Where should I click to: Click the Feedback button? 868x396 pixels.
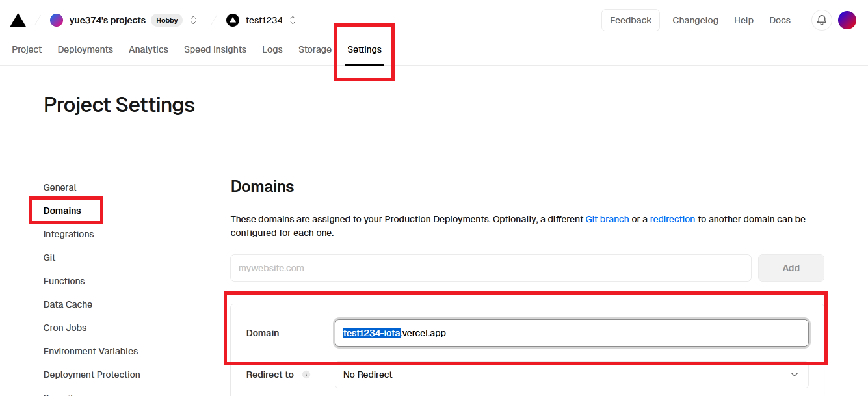pos(631,20)
